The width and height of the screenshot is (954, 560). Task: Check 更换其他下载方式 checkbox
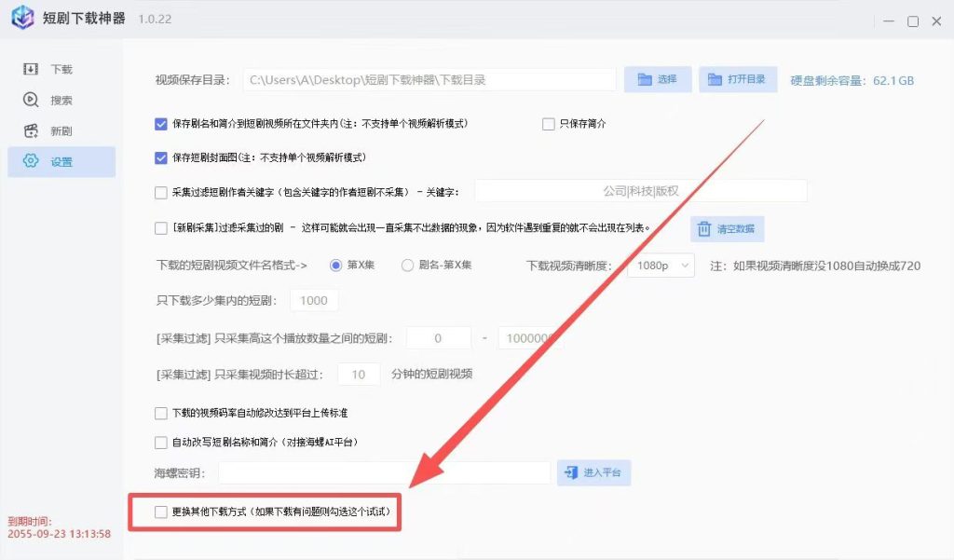pyautogui.click(x=160, y=512)
